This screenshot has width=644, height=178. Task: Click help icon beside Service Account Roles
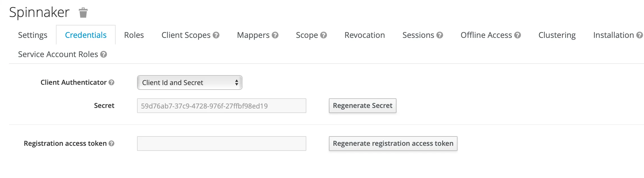pyautogui.click(x=104, y=54)
